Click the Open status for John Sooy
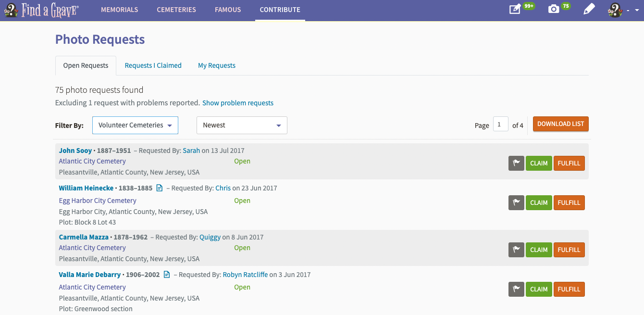Image resolution: width=644 pixels, height=315 pixels. (x=242, y=161)
